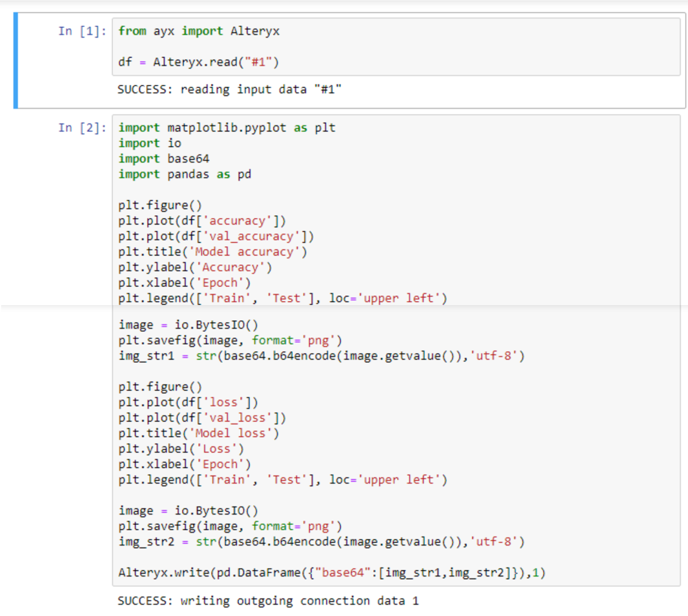Click line 'import matplotlib.pyplot as plt'
Viewport: 688px width, 616px height.
point(227,128)
